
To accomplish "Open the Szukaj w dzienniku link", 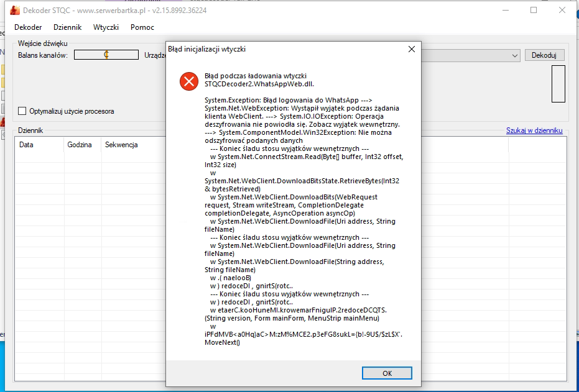I will pos(534,130).
